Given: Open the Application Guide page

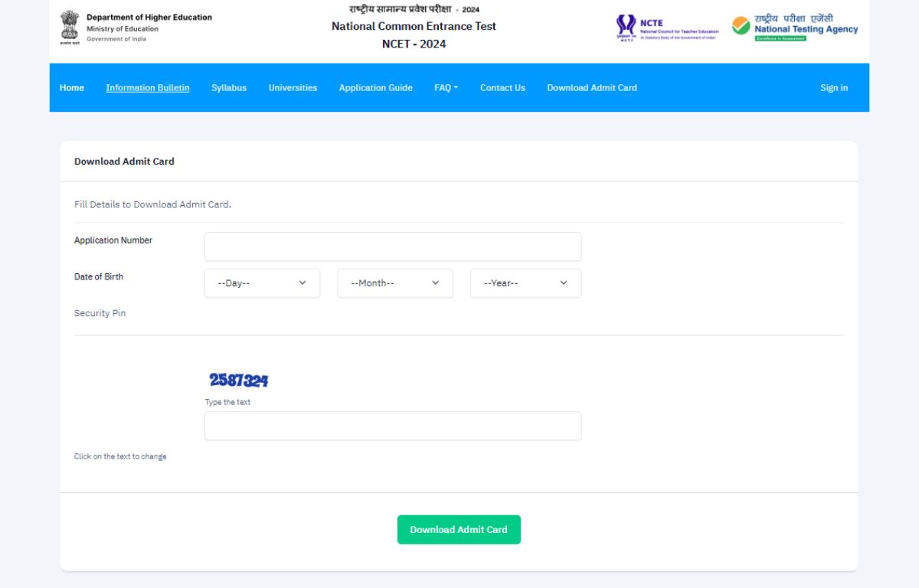Looking at the screenshot, I should click(376, 88).
